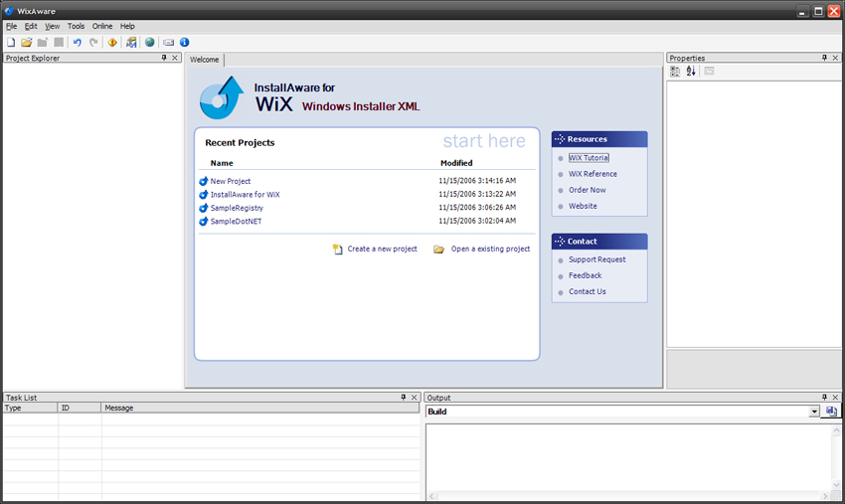Open the Edit menu
The height and width of the screenshot is (504, 845).
click(31, 26)
